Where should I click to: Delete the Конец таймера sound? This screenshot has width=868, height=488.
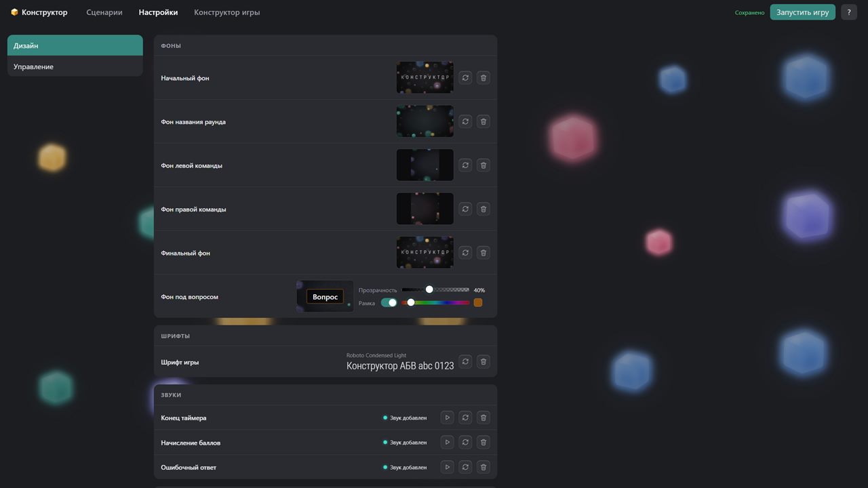[x=483, y=418]
